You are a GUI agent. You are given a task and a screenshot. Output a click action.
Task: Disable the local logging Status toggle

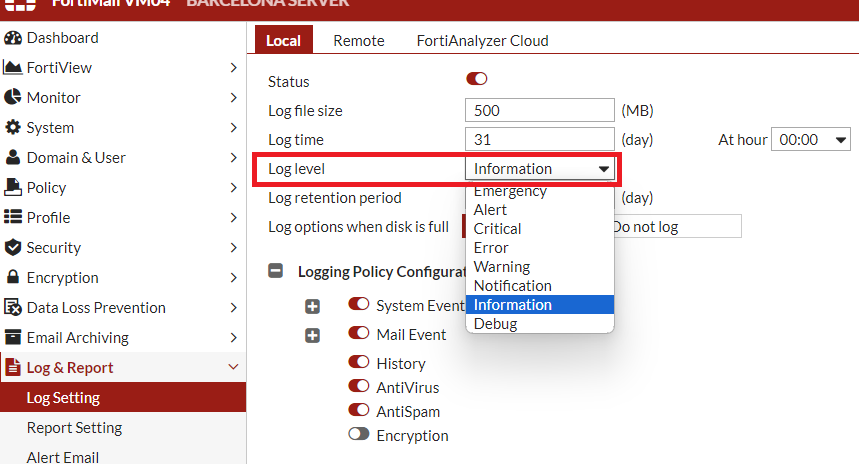(476, 79)
